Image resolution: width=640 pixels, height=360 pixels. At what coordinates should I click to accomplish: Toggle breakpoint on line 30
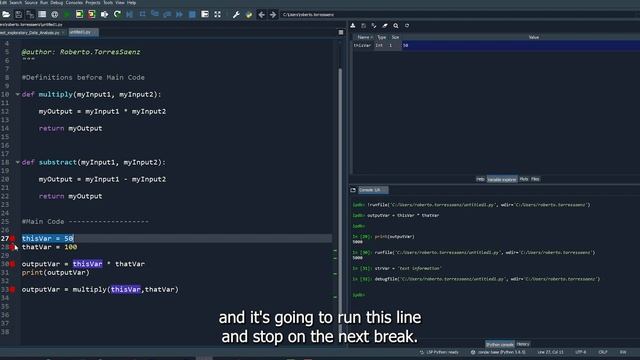[x=13, y=264]
